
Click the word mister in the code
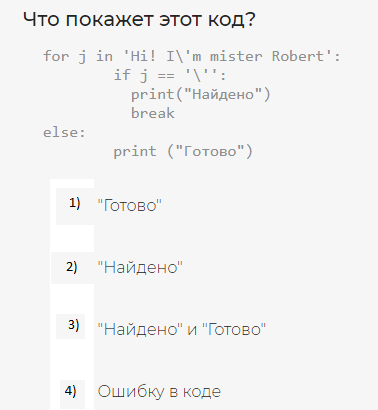pos(236,56)
